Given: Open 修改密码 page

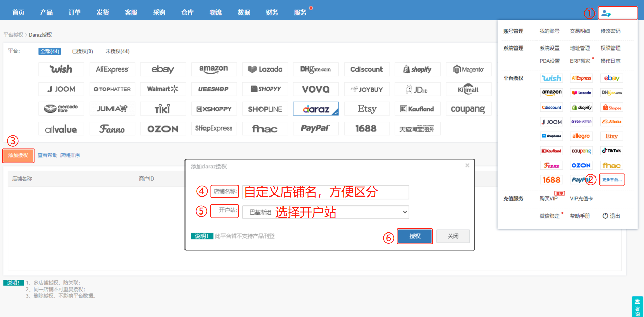Looking at the screenshot, I should pyautogui.click(x=610, y=31).
